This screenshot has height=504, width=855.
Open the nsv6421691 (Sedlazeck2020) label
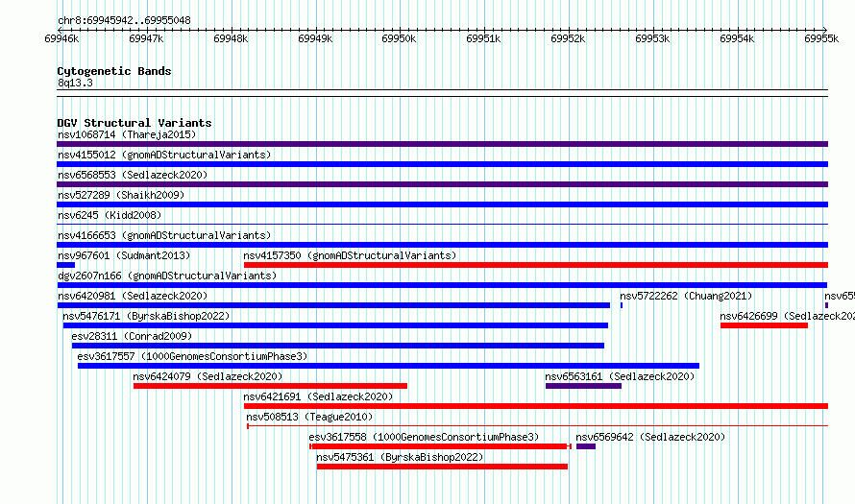318,396
